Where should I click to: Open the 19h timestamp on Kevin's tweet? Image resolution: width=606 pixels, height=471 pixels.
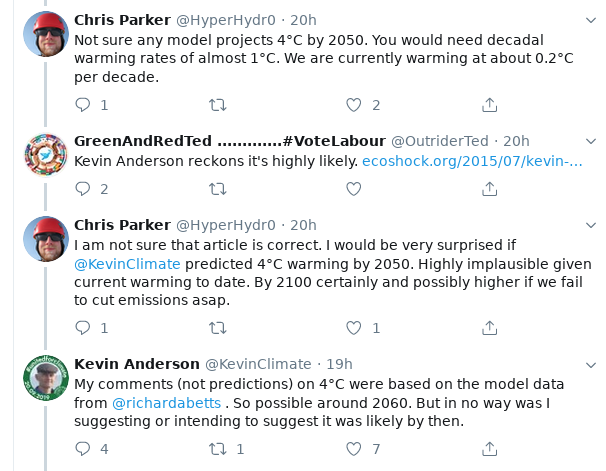click(340, 363)
